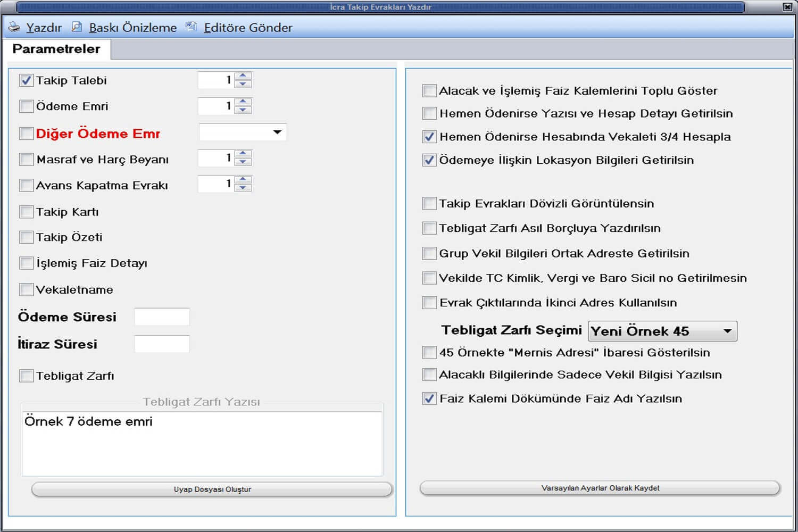798x532 pixels.
Task: Disable Faiz Kalemi Dökümünde Faiz Adı Yazılsın
Action: click(429, 398)
